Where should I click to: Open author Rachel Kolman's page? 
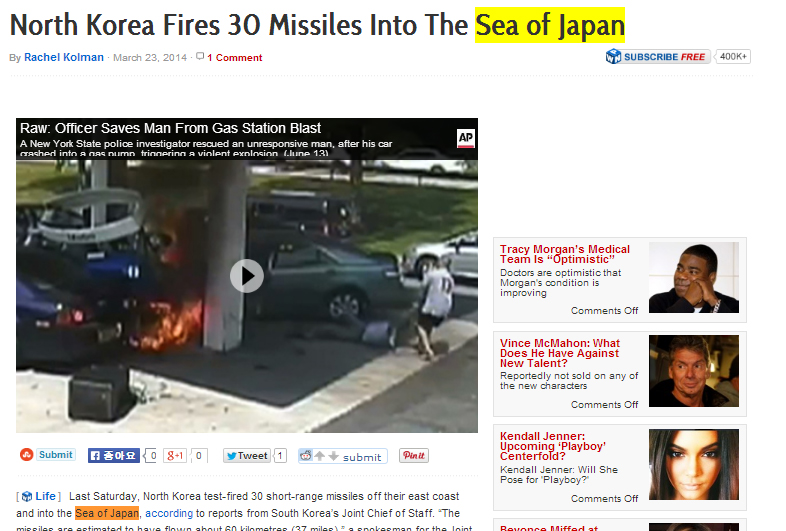64,57
